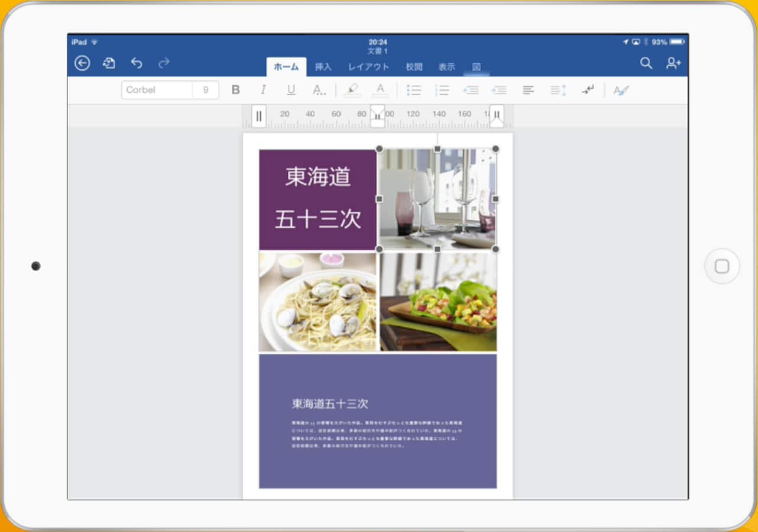Apply numbered list formatting
The image size is (758, 532).
pyautogui.click(x=442, y=89)
